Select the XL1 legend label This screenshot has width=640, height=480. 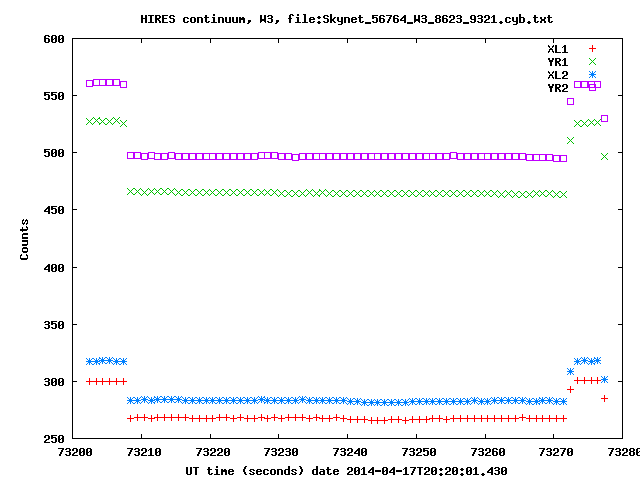558,49
